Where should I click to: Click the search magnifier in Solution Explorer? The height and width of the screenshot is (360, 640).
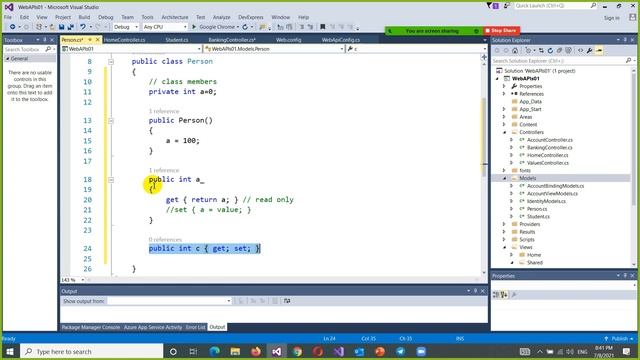(x=628, y=60)
